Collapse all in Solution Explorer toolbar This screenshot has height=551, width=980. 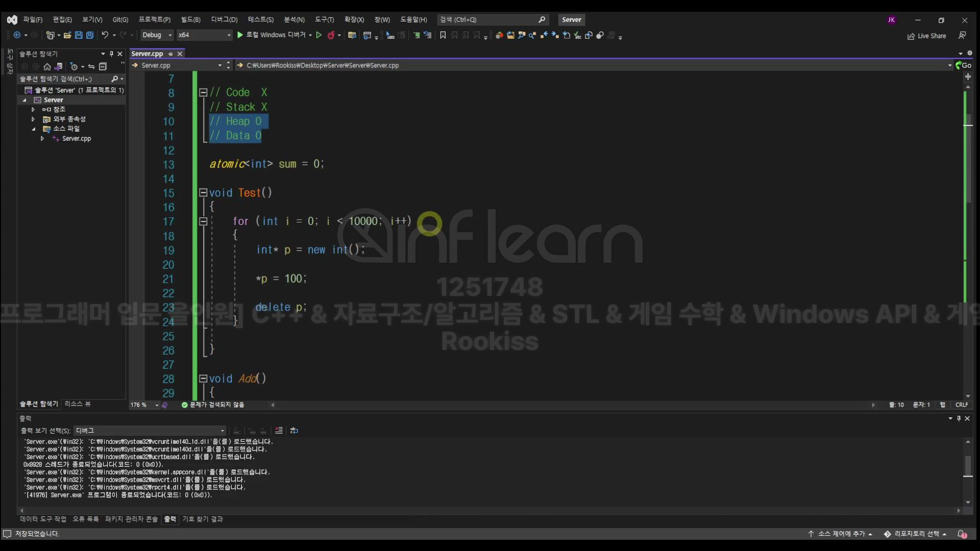coord(103,67)
